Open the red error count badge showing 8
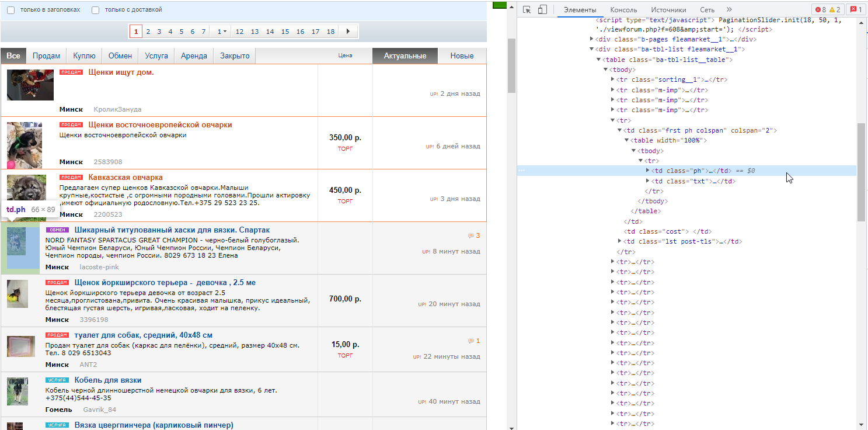 tap(821, 10)
